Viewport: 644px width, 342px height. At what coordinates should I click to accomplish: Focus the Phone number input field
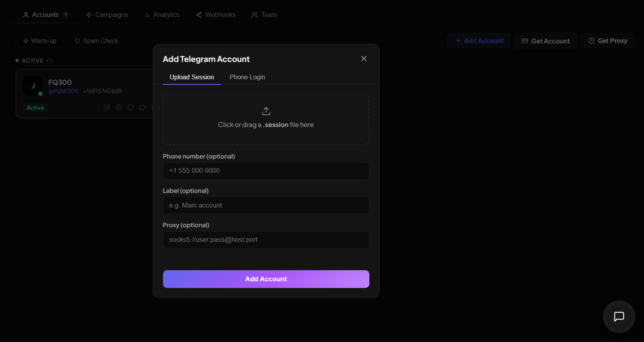point(266,171)
